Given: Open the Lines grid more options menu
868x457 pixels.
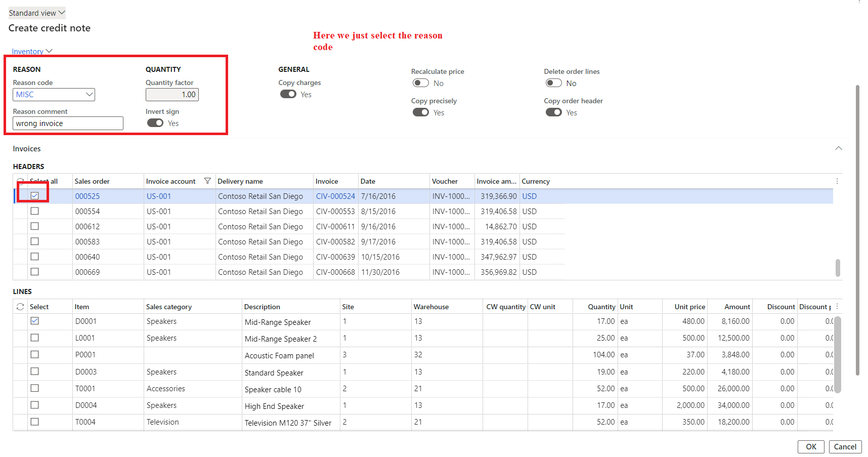Looking at the screenshot, I should click(x=837, y=306).
